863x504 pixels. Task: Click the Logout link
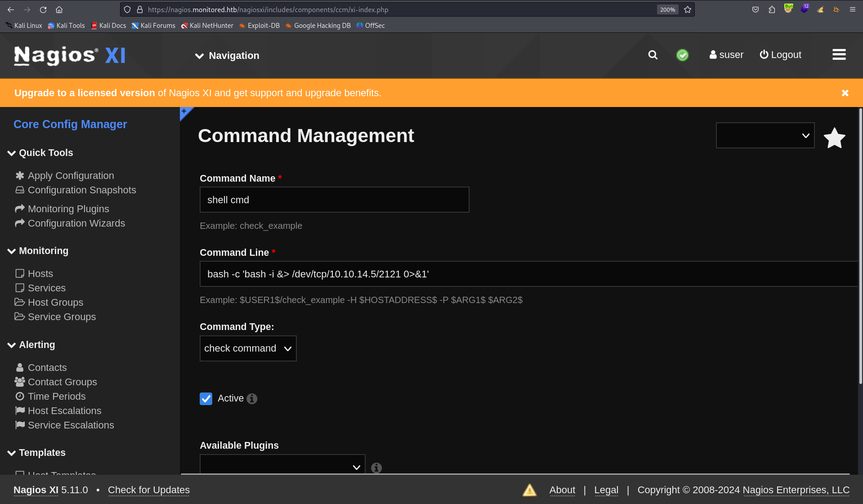point(780,55)
